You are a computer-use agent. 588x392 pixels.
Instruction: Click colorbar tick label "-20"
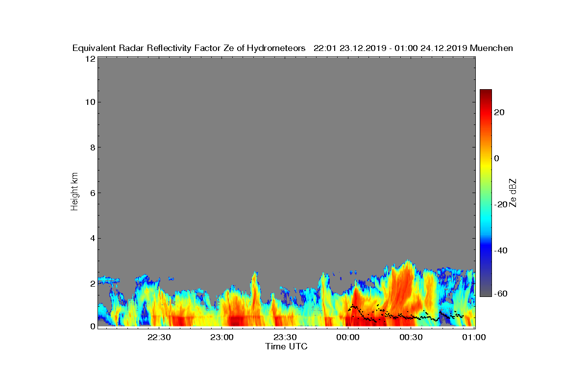click(499, 204)
